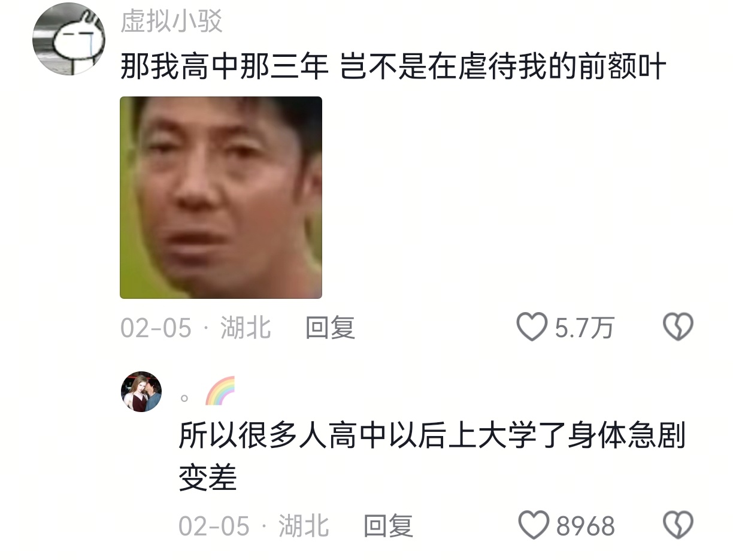Tap the 02-05 date under the reply

click(x=214, y=526)
